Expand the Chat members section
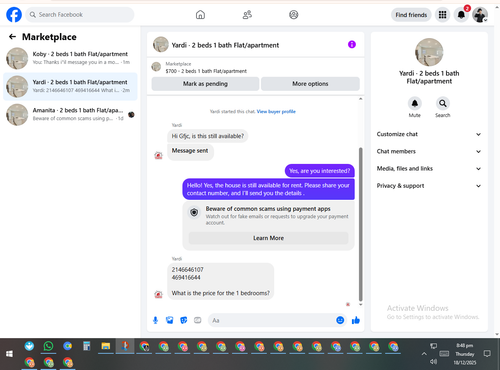Screen dimensions: 500x370 [429, 151]
